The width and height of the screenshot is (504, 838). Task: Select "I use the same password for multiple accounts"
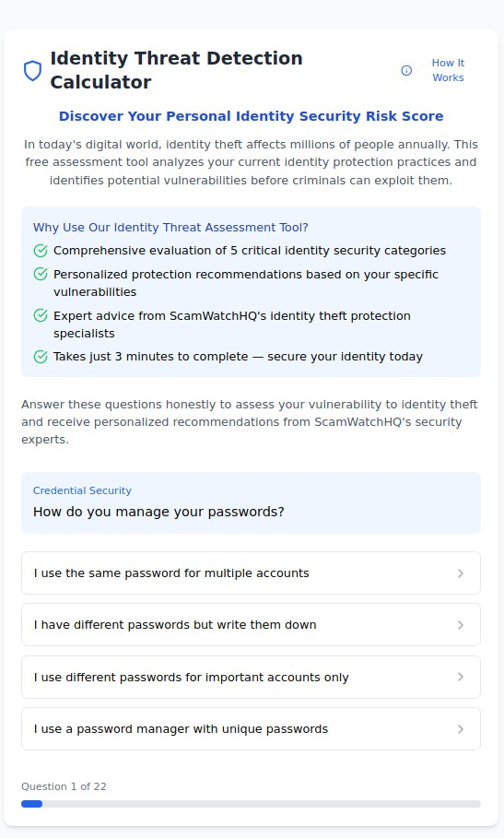pos(251,572)
